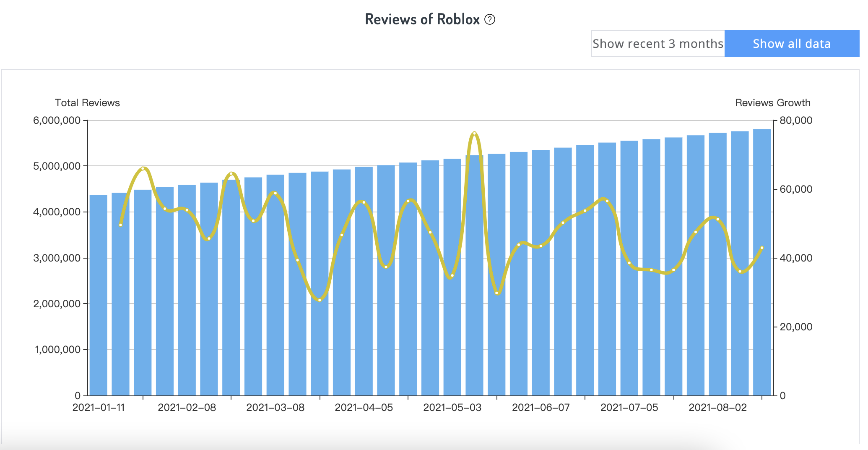Image resolution: width=868 pixels, height=450 pixels.
Task: Click the rightmost blue bar in chart
Action: click(762, 294)
